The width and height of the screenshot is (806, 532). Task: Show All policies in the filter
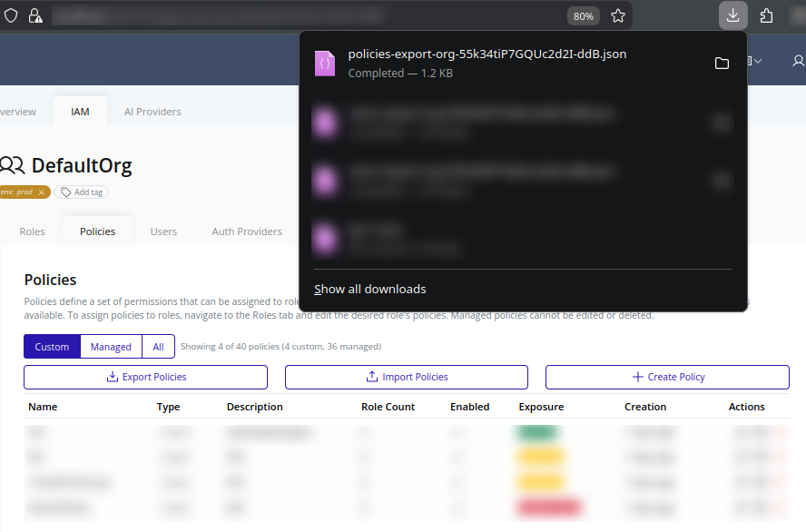point(156,346)
